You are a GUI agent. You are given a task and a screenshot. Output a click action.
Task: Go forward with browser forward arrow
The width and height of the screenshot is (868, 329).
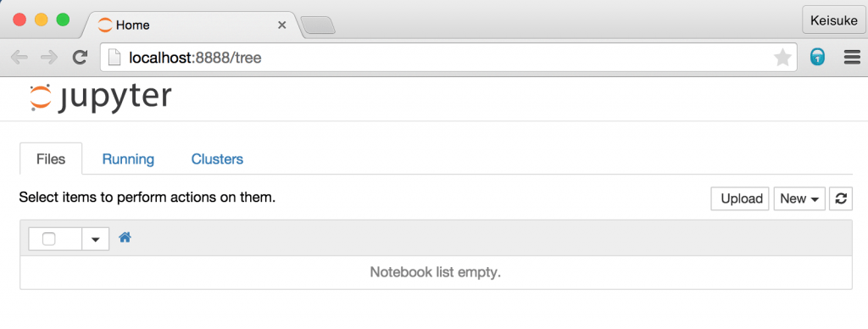click(x=49, y=57)
